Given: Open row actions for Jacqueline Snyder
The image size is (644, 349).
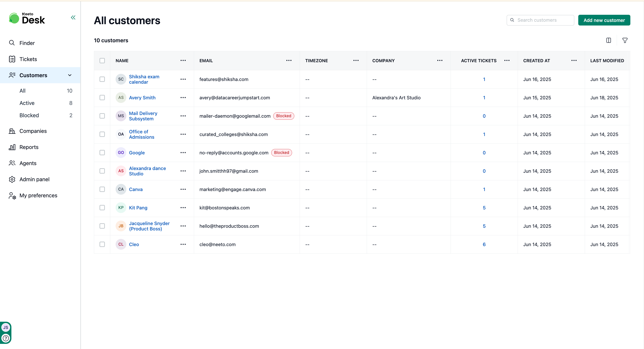Looking at the screenshot, I should [183, 226].
